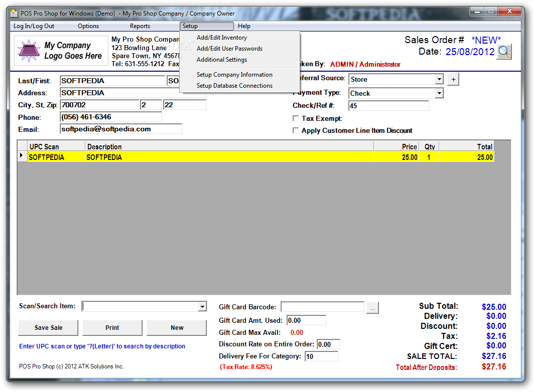Open the Options menu
Image resolution: width=535 pixels, height=392 pixels.
[88, 26]
